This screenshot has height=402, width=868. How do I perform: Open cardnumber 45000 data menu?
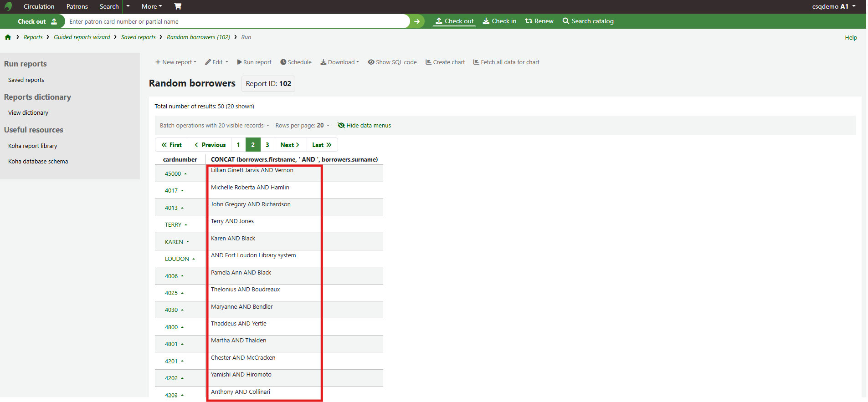[x=176, y=174]
